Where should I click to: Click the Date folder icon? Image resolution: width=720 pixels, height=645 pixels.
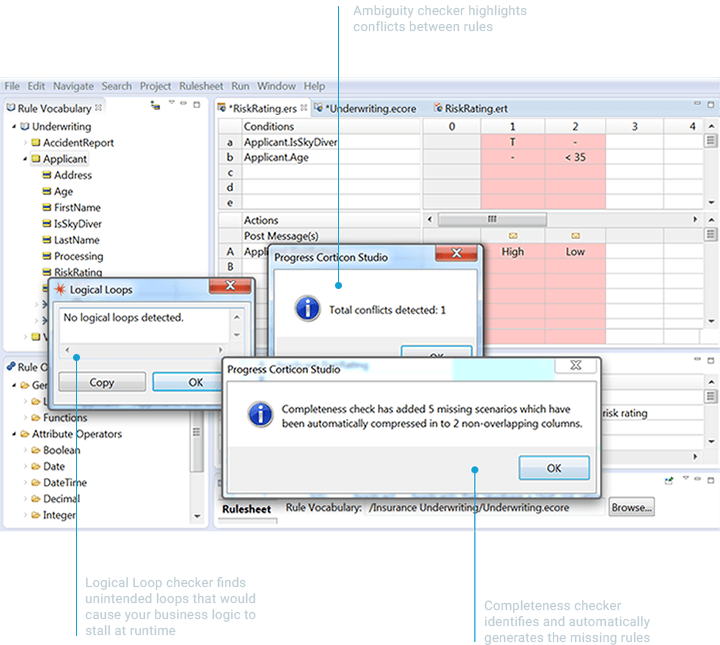[36, 466]
